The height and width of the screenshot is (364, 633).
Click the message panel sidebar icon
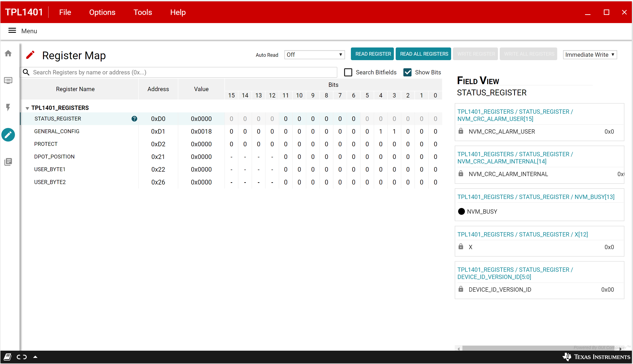[8, 80]
